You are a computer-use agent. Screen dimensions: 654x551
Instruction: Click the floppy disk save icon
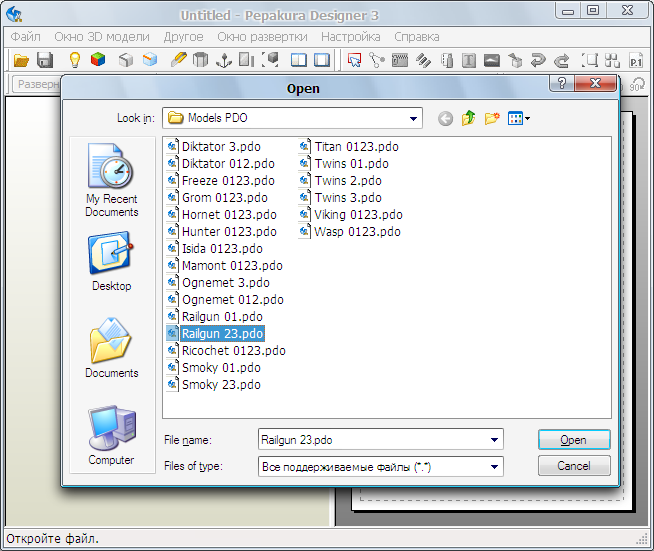click(45, 60)
